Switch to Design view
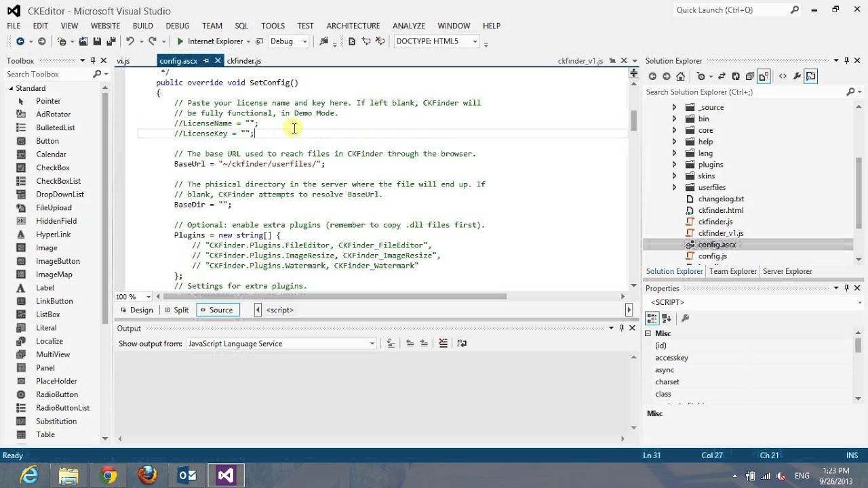Screen dimensions: 868x488 (x=136, y=310)
